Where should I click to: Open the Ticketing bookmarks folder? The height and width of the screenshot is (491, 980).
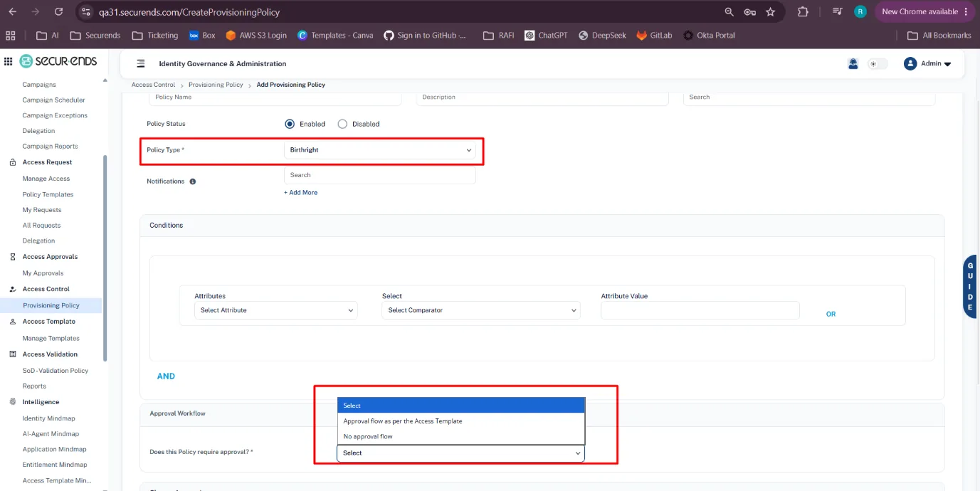(x=154, y=35)
